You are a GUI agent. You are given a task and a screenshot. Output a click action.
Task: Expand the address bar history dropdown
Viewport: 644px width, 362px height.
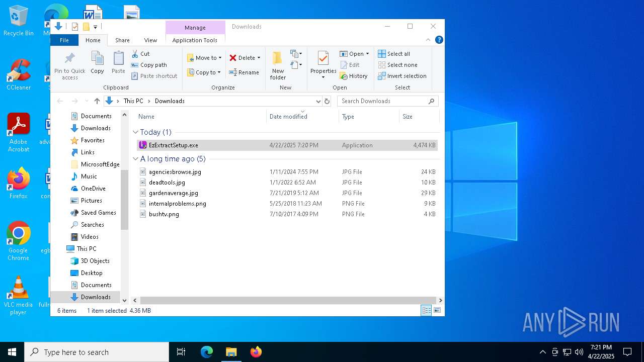click(x=318, y=101)
